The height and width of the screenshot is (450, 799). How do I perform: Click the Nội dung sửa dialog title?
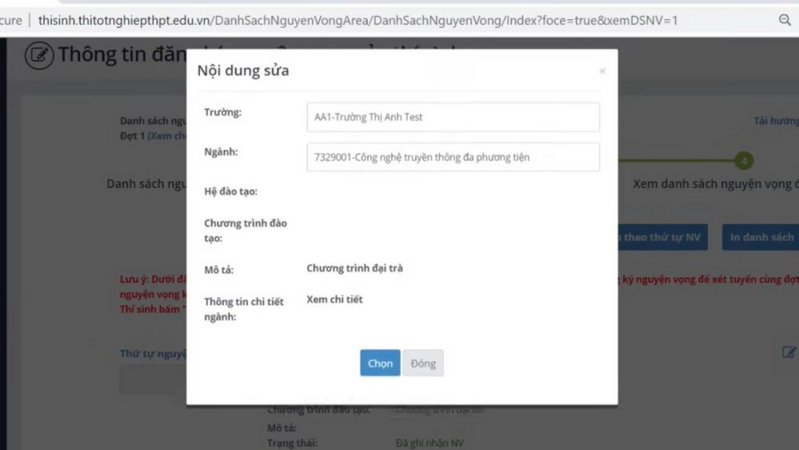pos(243,70)
